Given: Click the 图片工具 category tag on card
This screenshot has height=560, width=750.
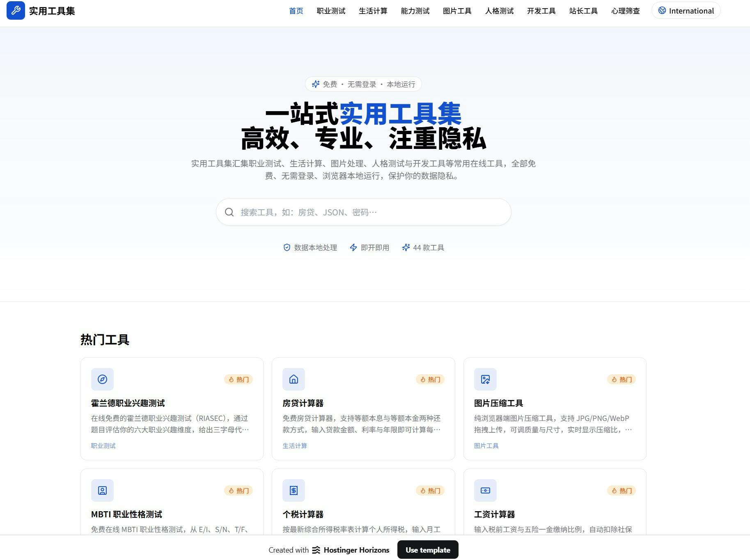Looking at the screenshot, I should coord(486,446).
